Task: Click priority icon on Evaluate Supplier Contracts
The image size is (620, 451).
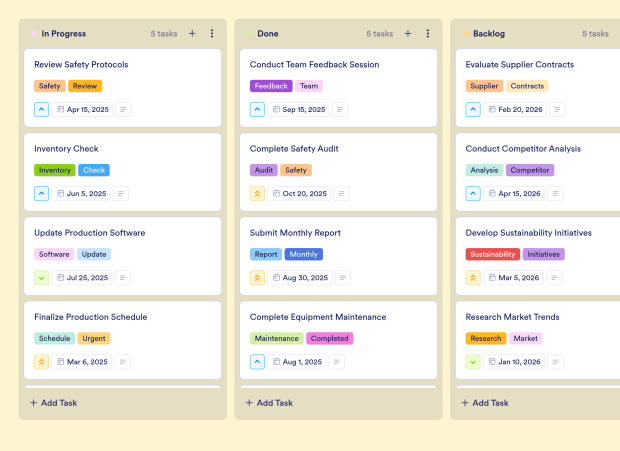Action: 473,109
